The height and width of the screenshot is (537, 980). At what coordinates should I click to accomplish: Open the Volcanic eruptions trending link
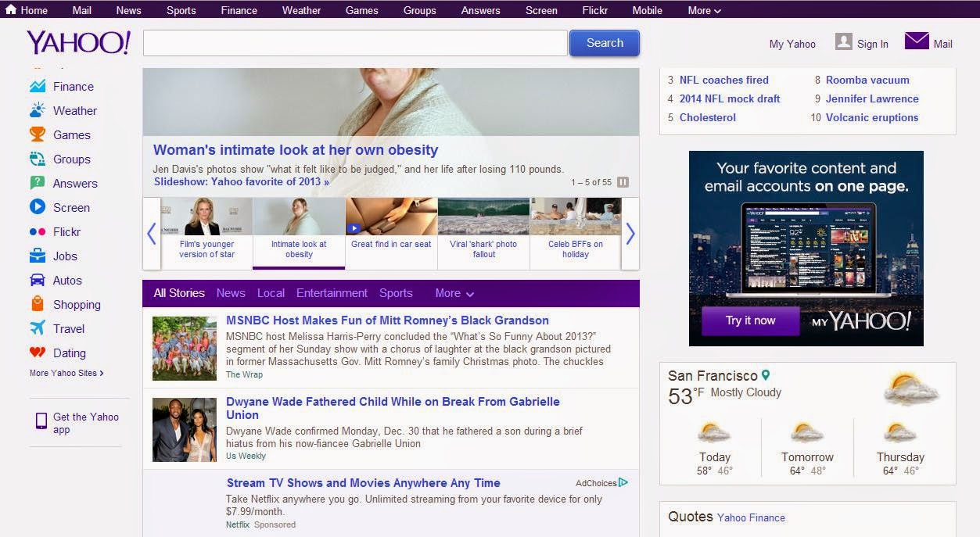coord(872,117)
